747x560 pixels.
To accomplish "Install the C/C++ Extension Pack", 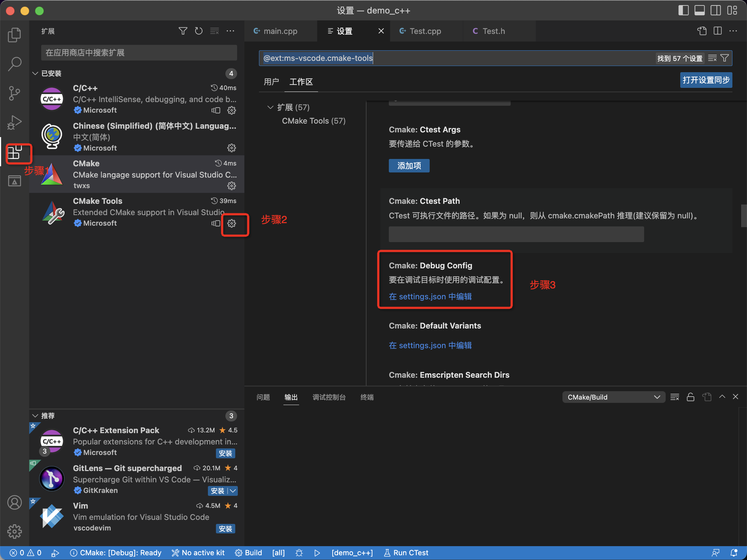I will 225,453.
